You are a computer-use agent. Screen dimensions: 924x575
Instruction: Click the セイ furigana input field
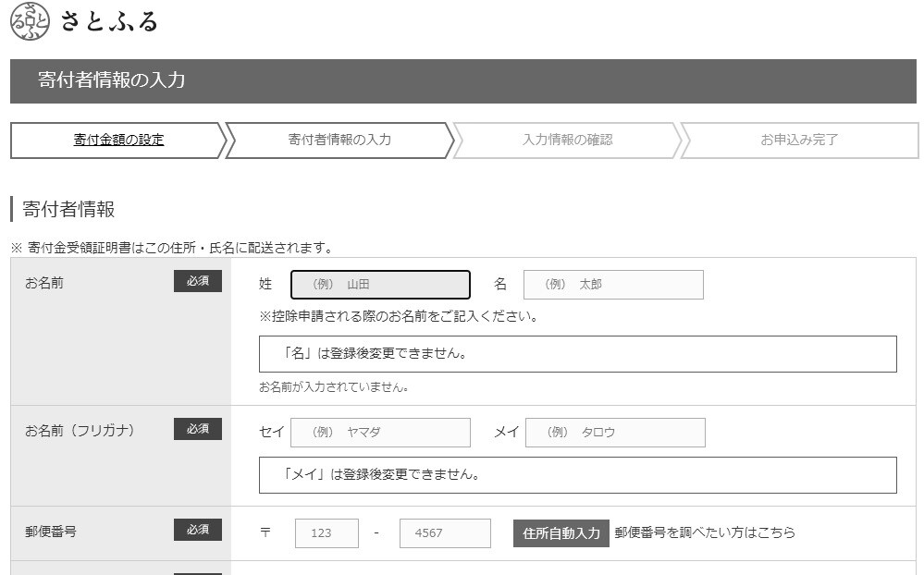[x=380, y=433]
